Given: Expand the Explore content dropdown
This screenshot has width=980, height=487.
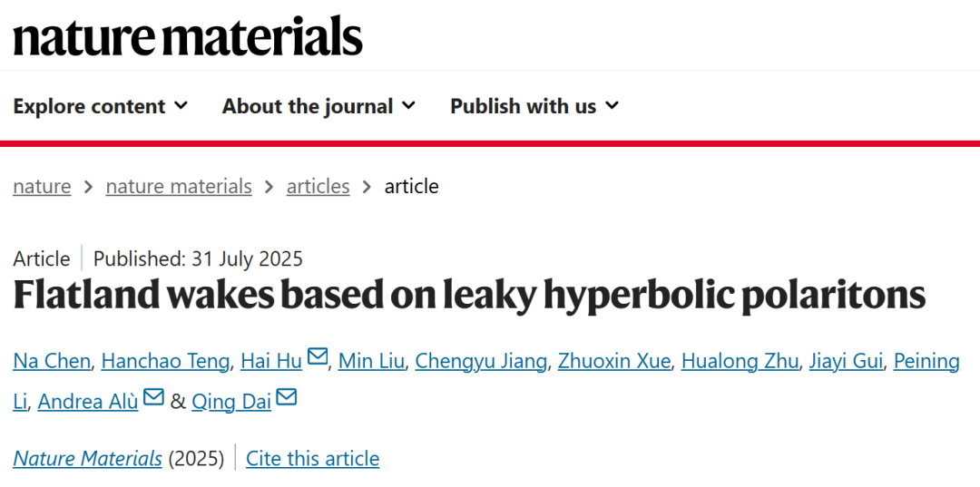Looking at the screenshot, I should (101, 106).
